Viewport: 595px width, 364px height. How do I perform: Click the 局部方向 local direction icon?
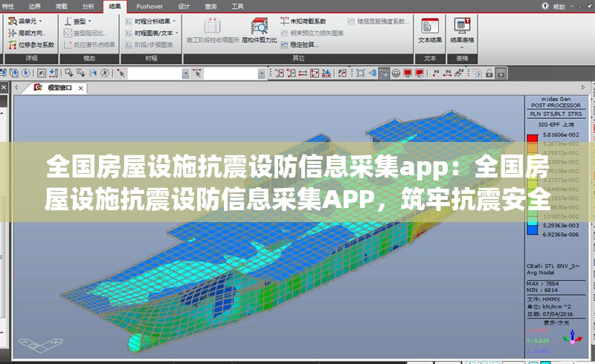point(27,33)
